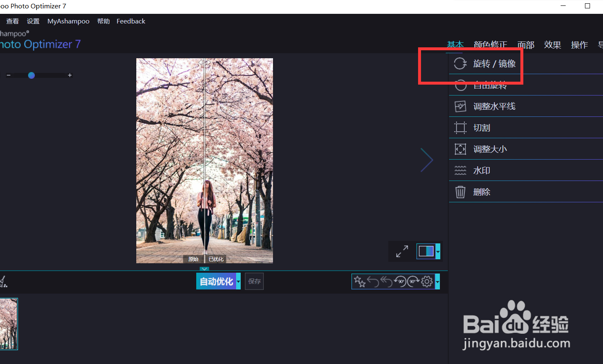The width and height of the screenshot is (603, 364).
Task: Switch to the 操作 (Actions) tab
Action: pos(580,45)
